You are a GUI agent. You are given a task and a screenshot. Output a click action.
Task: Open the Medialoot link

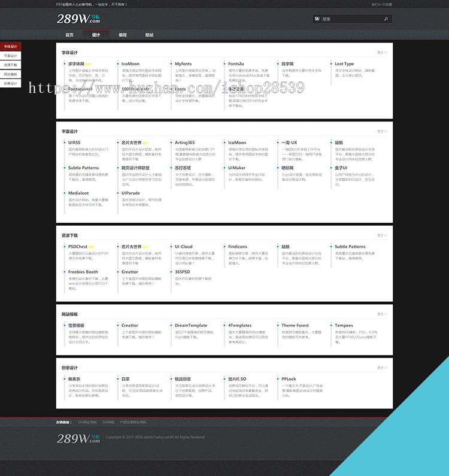tap(78, 193)
